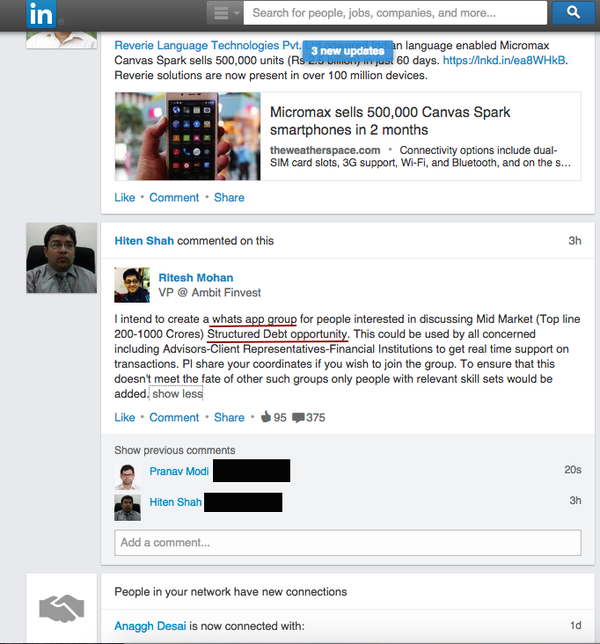
Task: Click the handshake connections icon
Action: [62, 608]
